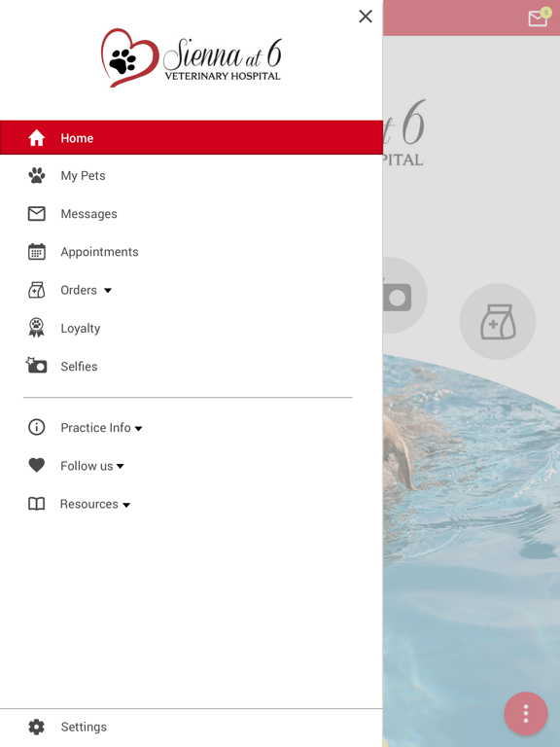Click the Follow us label text
Viewport: 560px width, 747px height.
click(87, 466)
